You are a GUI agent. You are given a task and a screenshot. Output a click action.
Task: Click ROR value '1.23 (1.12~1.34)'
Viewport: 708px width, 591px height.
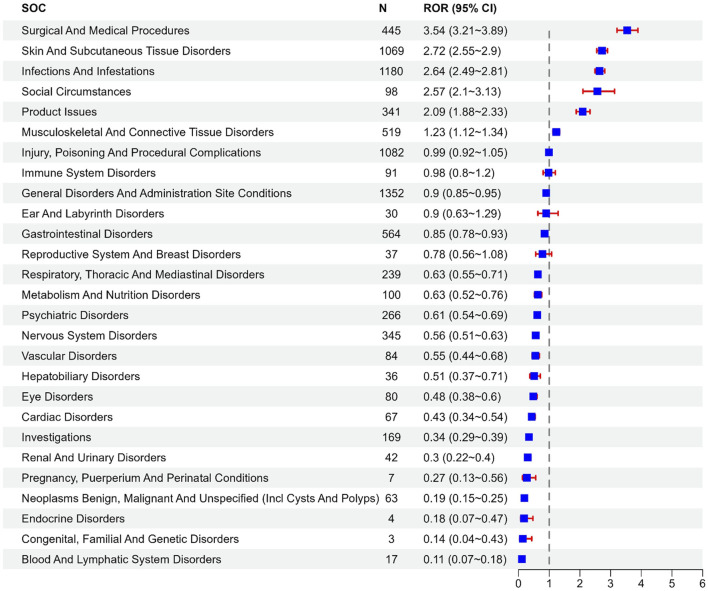(465, 132)
